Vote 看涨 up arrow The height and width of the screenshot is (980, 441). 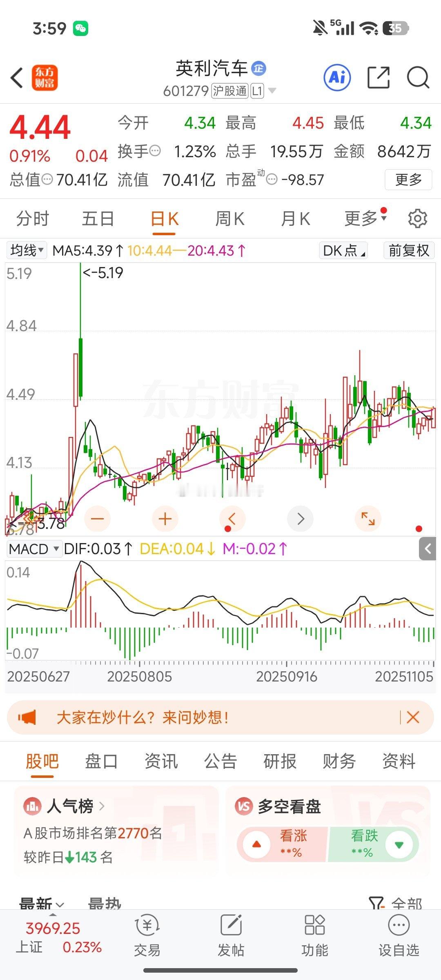256,844
